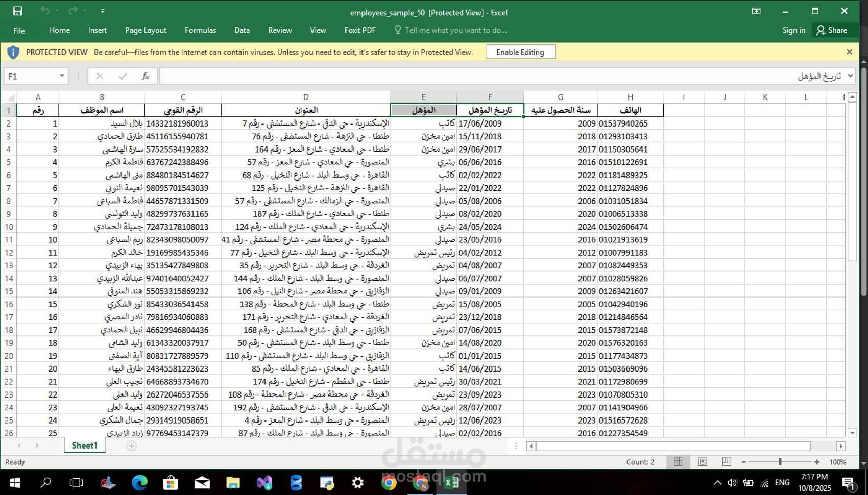The image size is (868, 495).
Task: Click national ID 57525534192832
Action: point(183,150)
